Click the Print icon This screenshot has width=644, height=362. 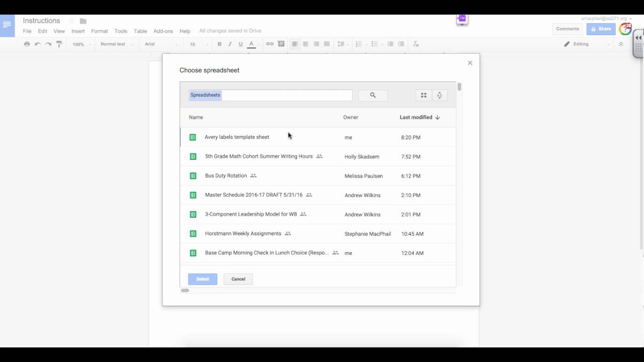pyautogui.click(x=27, y=44)
